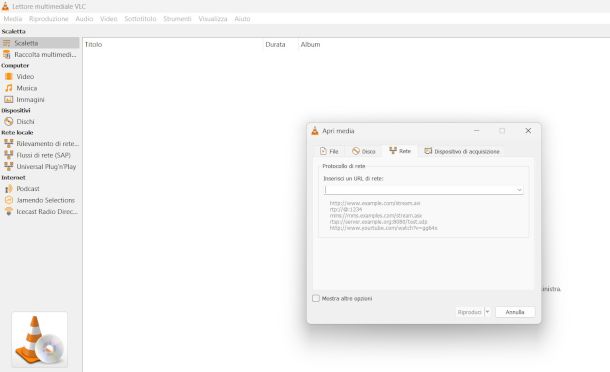Click the Jamendo Selections icon

[9, 200]
